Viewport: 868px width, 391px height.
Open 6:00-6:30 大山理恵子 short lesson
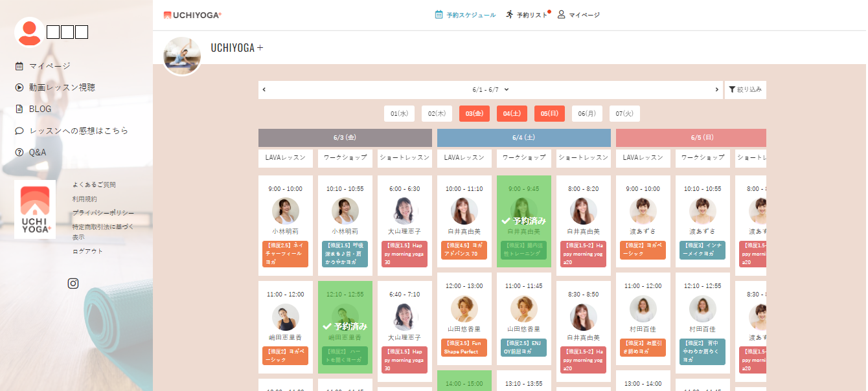click(x=405, y=224)
